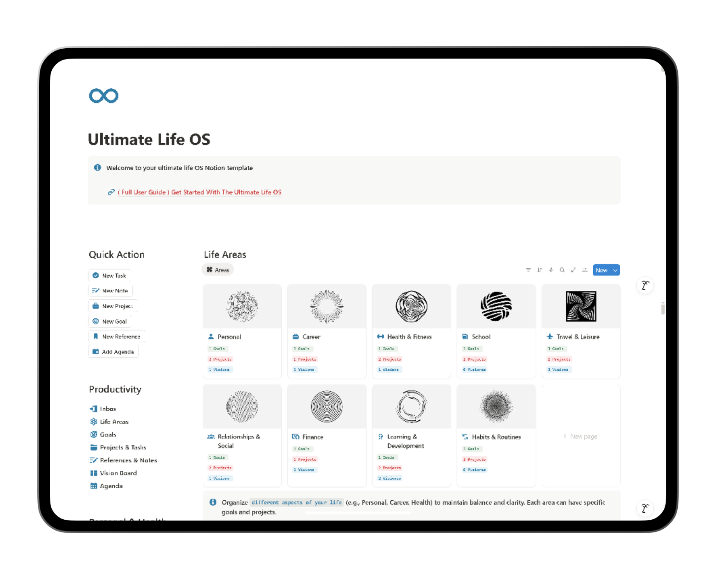Image resolution: width=717 pixels, height=588 pixels.
Task: Open the view settings sliders icon
Action: (585, 270)
